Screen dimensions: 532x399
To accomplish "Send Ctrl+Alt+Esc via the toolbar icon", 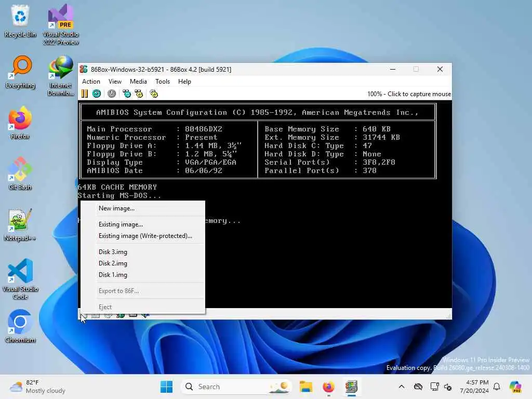I will tap(139, 94).
